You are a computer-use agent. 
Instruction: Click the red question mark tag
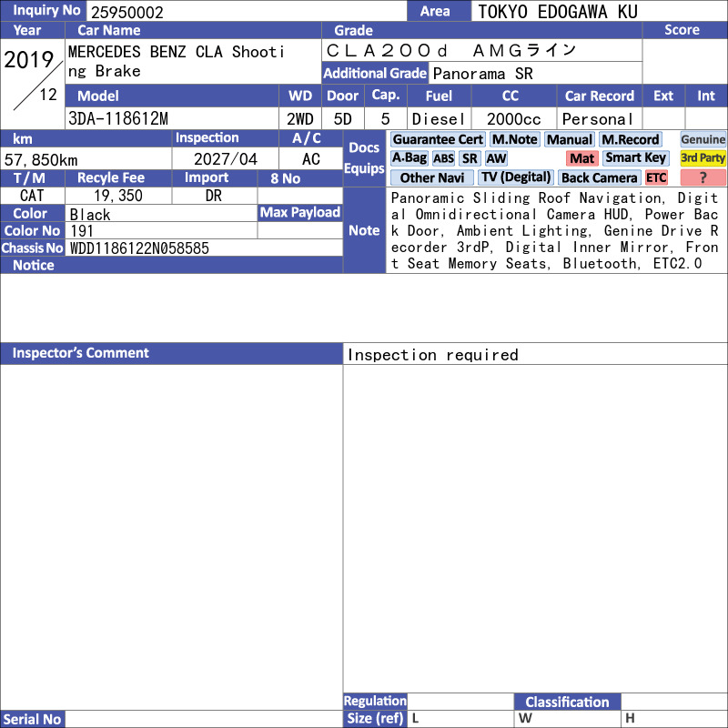(x=703, y=177)
